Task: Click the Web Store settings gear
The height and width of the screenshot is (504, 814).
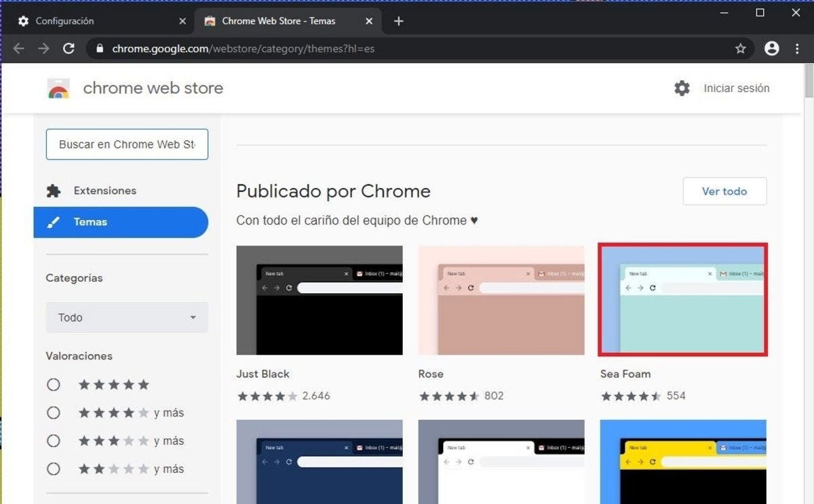Action: click(682, 88)
